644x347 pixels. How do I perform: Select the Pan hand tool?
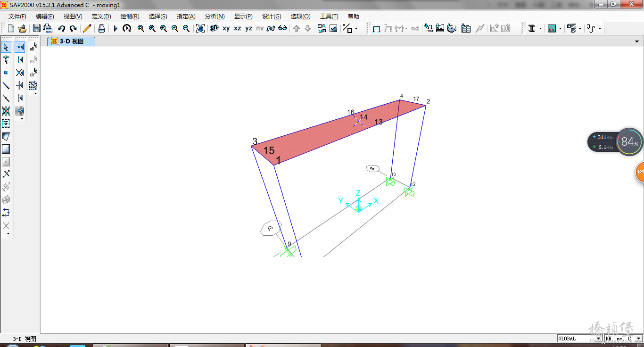(200, 28)
